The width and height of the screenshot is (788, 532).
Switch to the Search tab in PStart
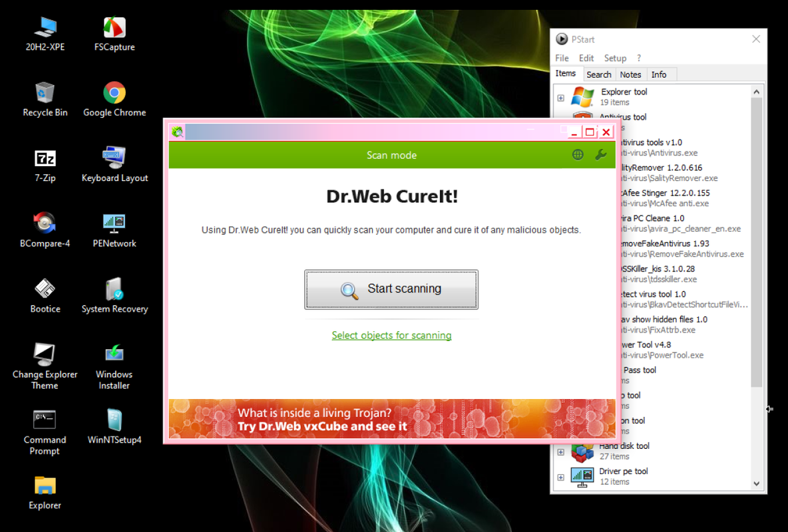599,74
